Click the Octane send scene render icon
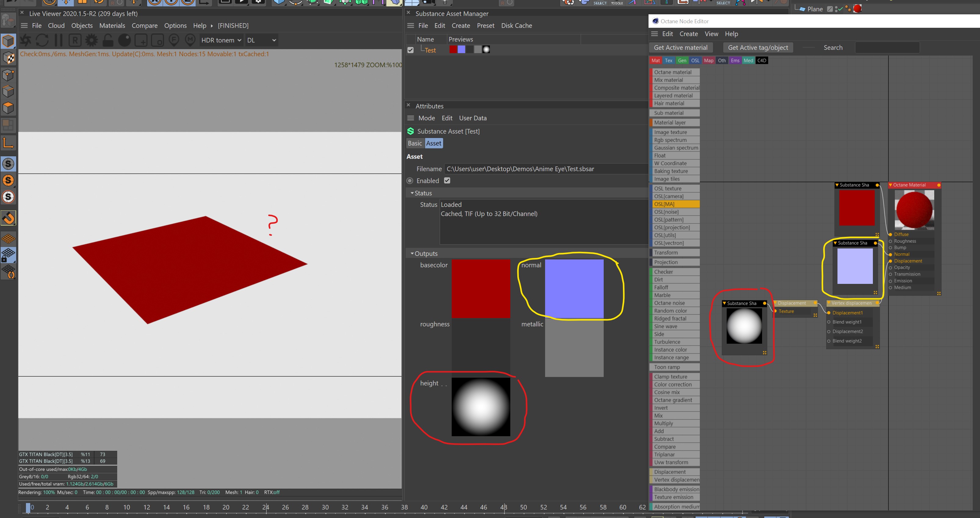Image resolution: width=980 pixels, height=518 pixels. 26,40
